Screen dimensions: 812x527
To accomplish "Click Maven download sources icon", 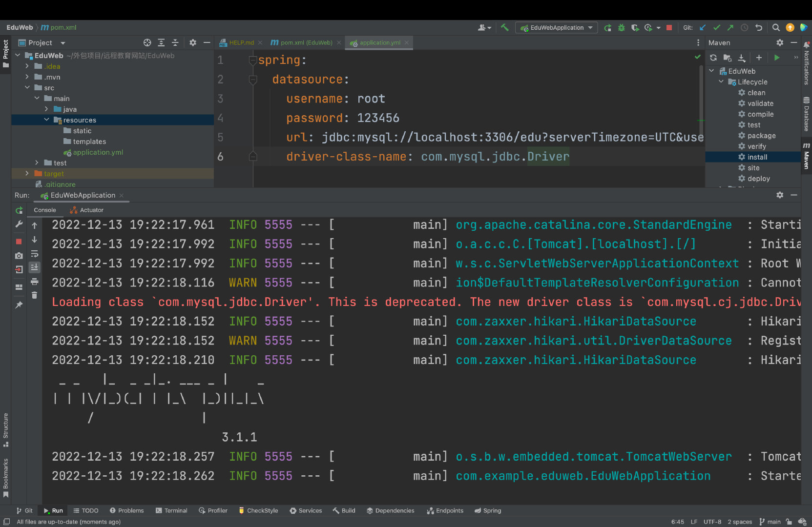I will tap(742, 58).
